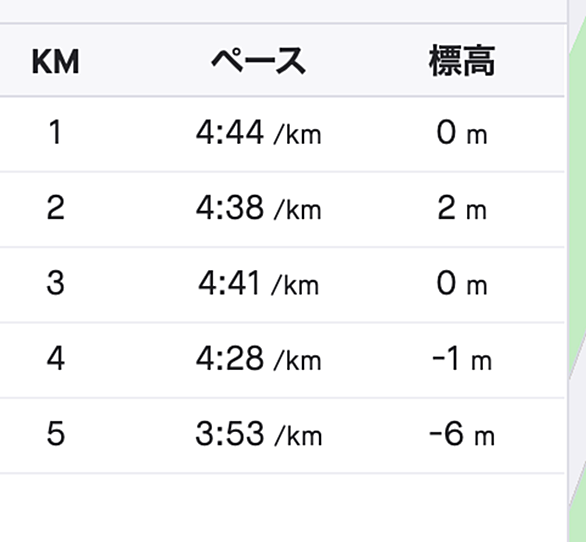Click the 0 m elevation in kilometer 1
Image resolution: width=586 pixels, height=542 pixels.
coord(462,133)
